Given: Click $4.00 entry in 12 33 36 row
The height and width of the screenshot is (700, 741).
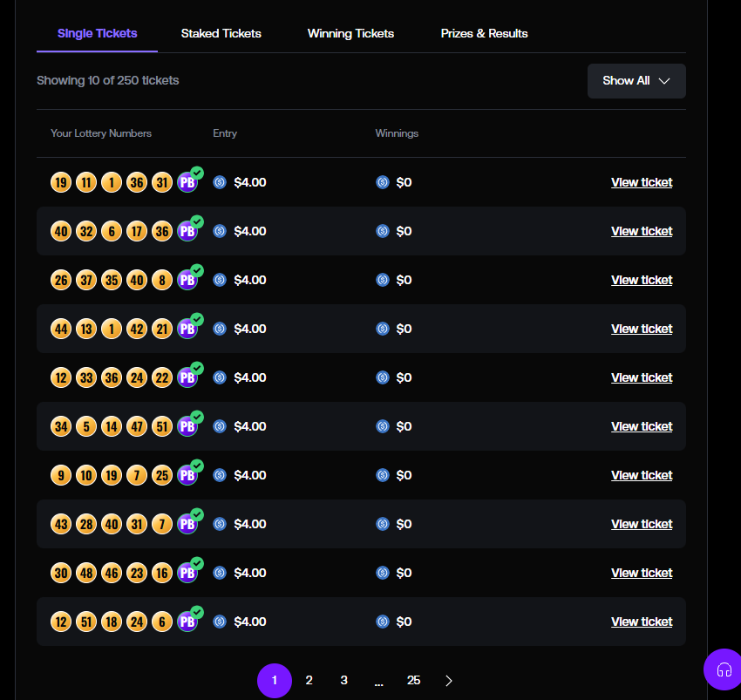Looking at the screenshot, I should [x=250, y=377].
